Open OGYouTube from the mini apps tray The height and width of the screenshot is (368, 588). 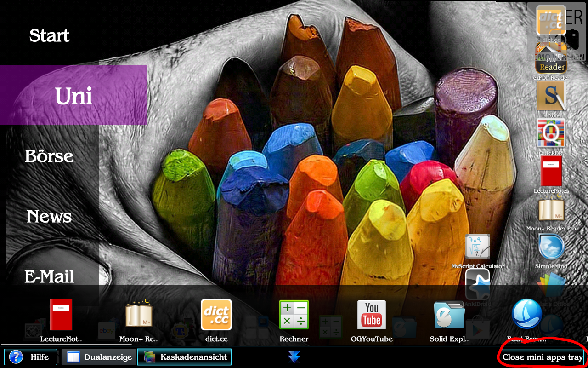point(372,315)
